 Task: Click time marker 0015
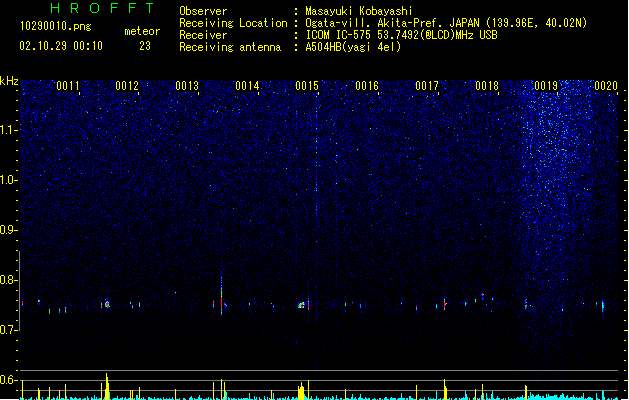pos(307,86)
